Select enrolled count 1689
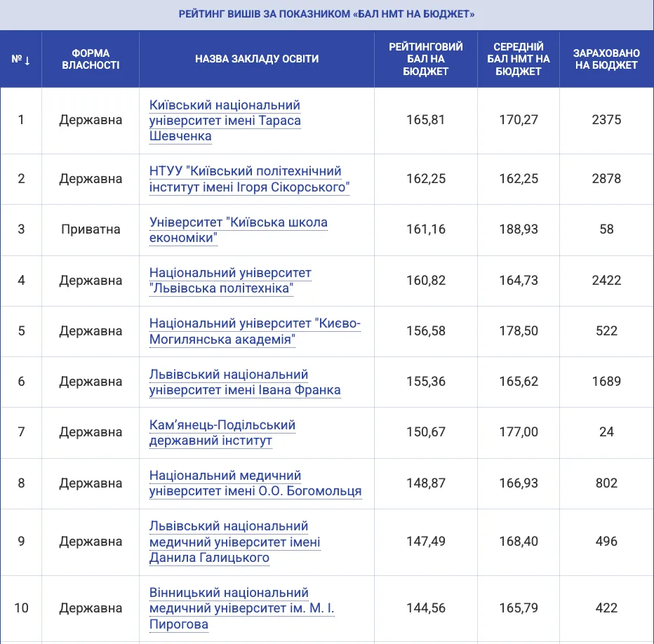 point(606,382)
